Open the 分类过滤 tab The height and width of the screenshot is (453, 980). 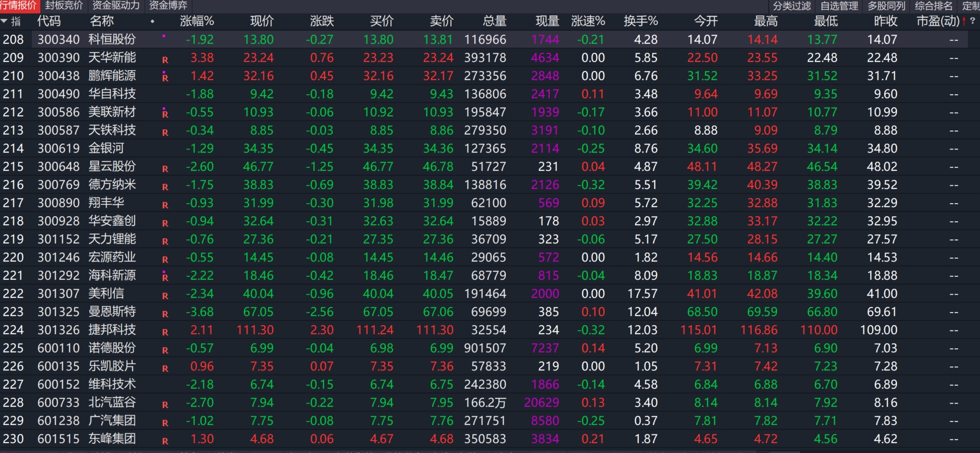click(x=792, y=6)
